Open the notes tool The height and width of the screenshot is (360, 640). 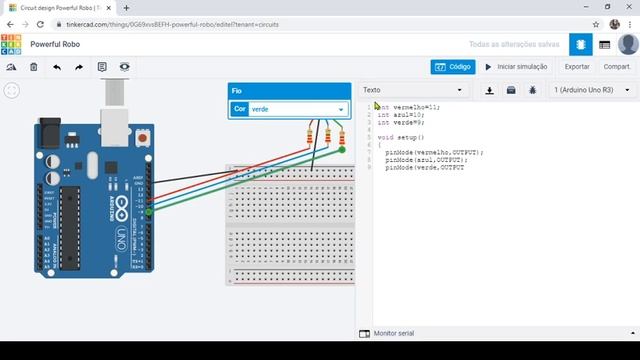[x=102, y=67]
